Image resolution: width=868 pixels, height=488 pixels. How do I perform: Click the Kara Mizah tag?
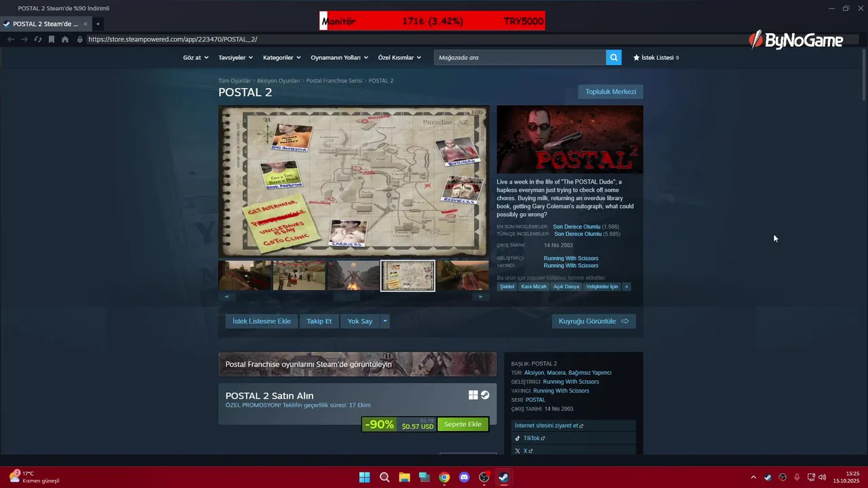click(534, 287)
